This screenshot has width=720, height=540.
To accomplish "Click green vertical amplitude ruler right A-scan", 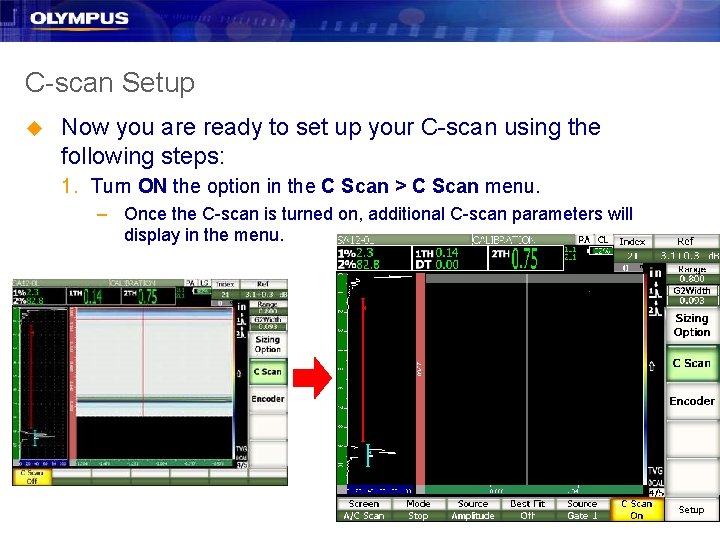I will (x=342, y=379).
